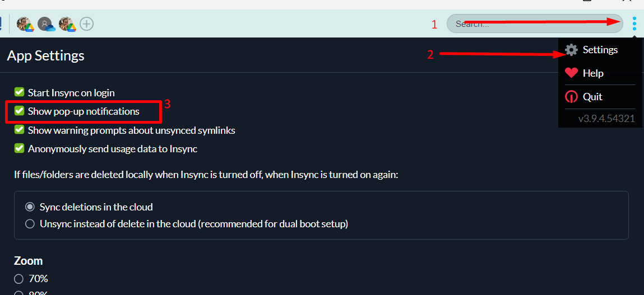The width and height of the screenshot is (644, 295).
Task: Uncheck Anonymously send usage data to Insync
Action: tap(19, 148)
